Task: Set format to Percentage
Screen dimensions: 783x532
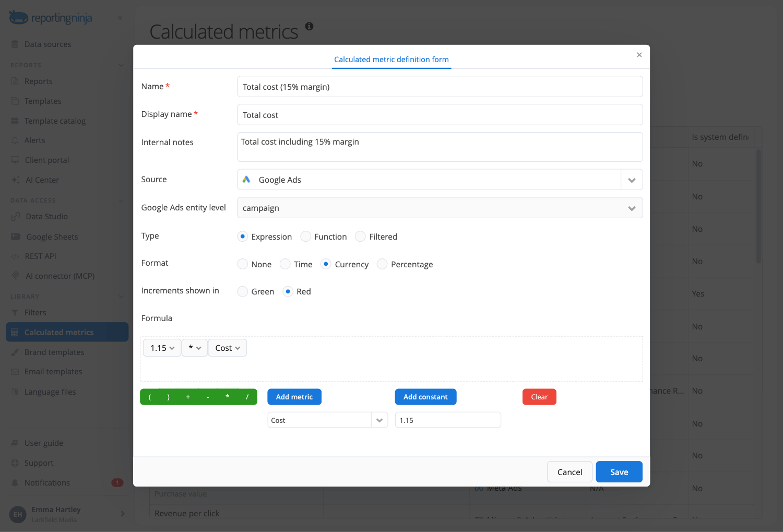Action: (x=382, y=264)
